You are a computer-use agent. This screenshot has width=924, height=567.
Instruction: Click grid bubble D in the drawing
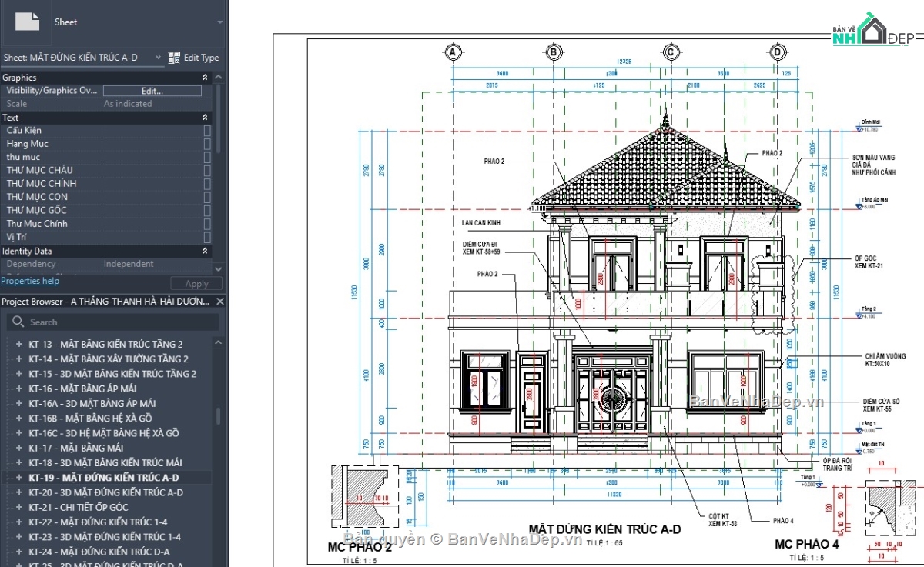778,52
